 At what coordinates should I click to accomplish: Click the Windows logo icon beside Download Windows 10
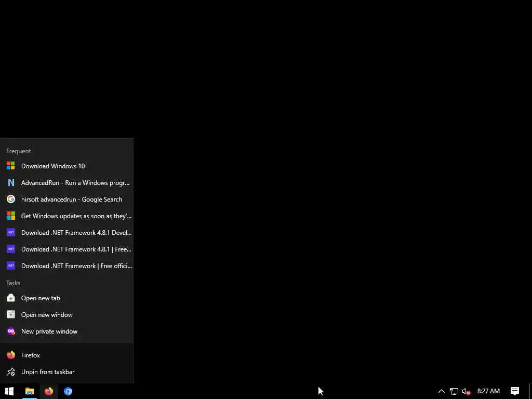point(11,166)
